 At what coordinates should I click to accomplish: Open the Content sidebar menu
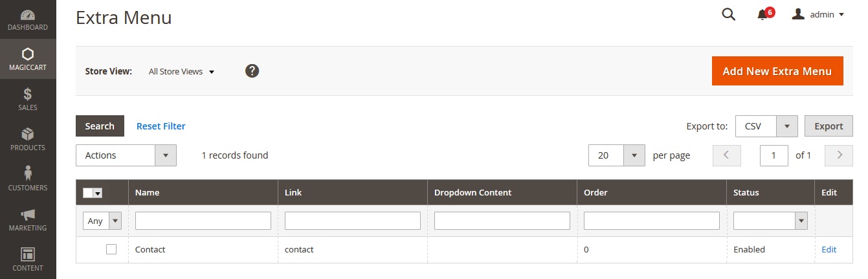(28, 259)
